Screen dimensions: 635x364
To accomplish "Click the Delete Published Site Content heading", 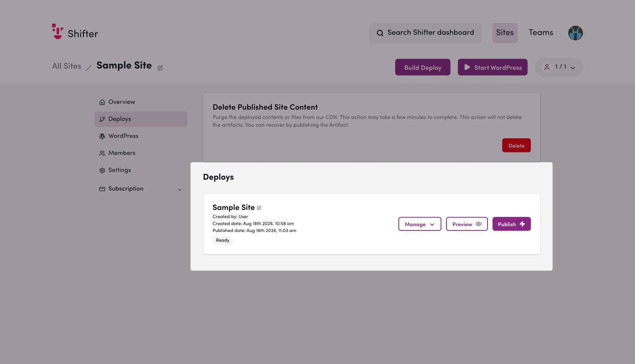I will point(265,107).
